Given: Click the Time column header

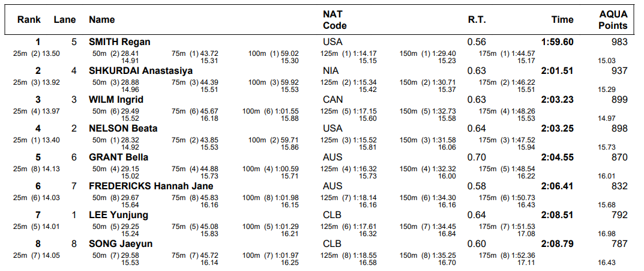Looking at the screenshot, I should (x=562, y=20).
